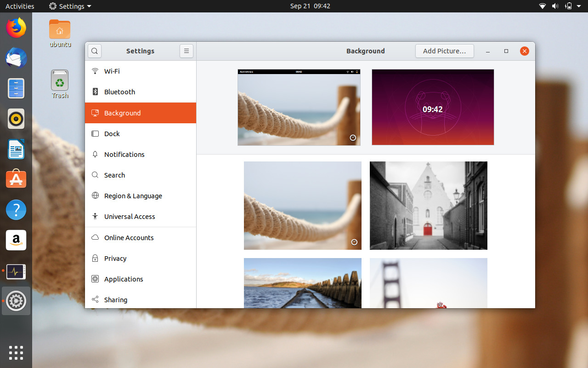Image resolution: width=588 pixels, height=368 pixels.
Task: Go to the Privacy settings section
Action: [115, 259]
